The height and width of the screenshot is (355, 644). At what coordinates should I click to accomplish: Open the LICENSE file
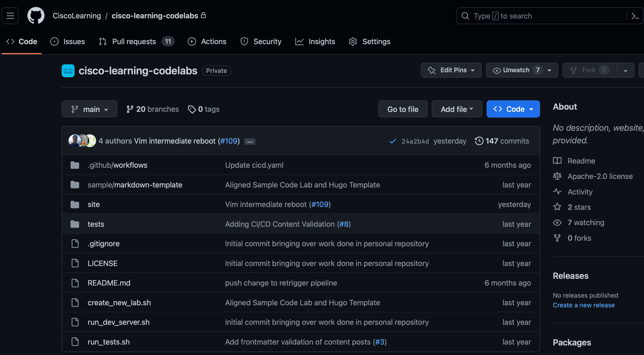pos(103,263)
